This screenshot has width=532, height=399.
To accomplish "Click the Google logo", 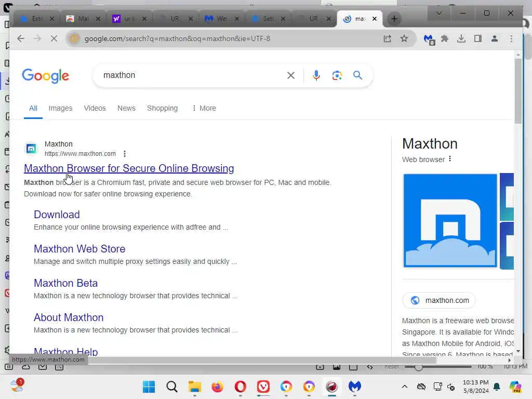I will pos(46,76).
